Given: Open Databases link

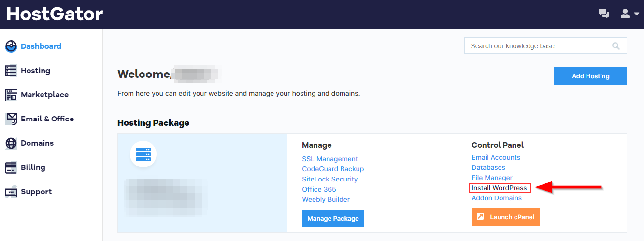Looking at the screenshot, I should pos(488,167).
